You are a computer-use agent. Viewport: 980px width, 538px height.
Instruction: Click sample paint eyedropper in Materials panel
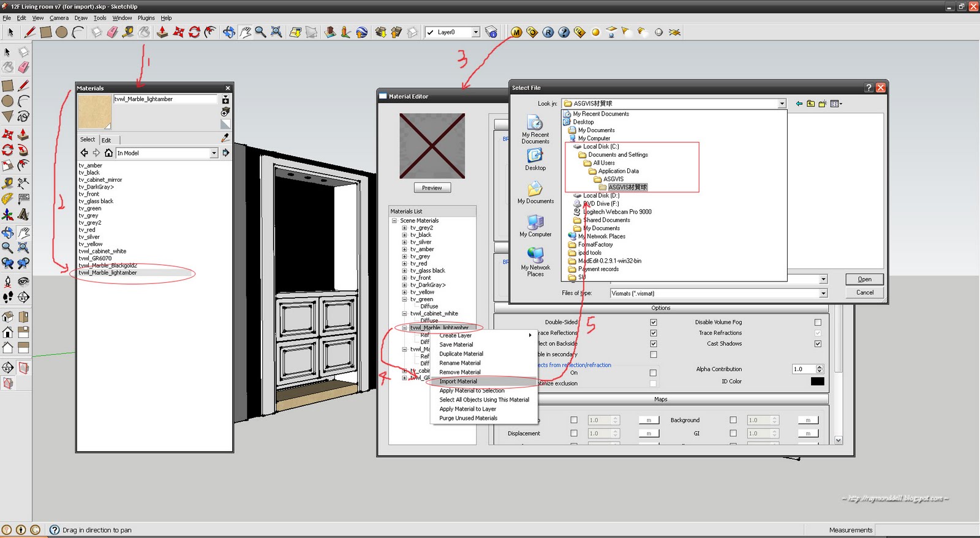click(x=225, y=138)
